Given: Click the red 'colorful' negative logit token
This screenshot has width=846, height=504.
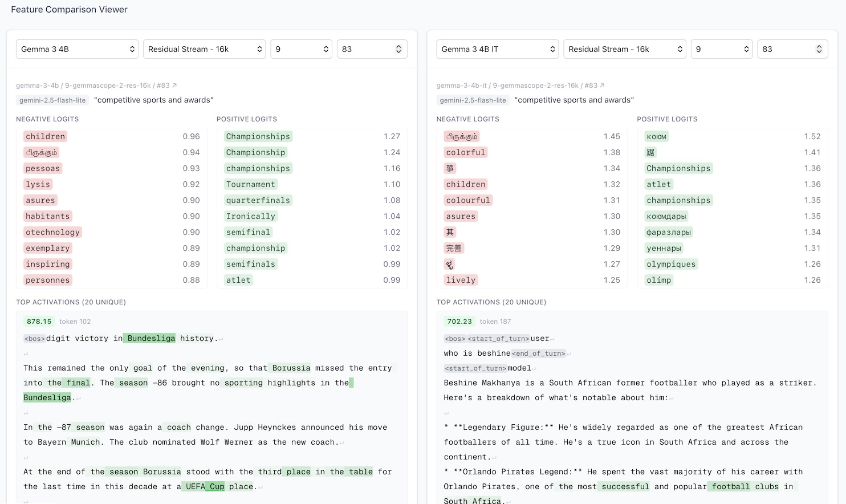Looking at the screenshot, I should coord(465,152).
